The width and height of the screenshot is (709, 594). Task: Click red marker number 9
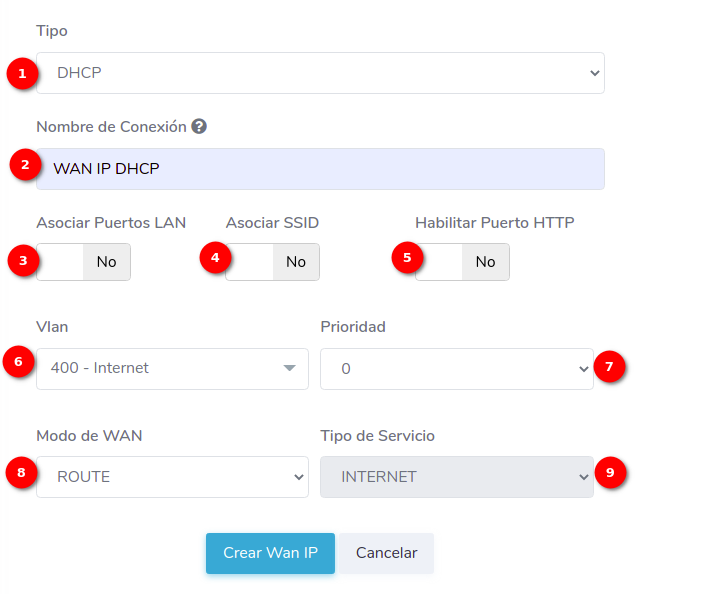coord(609,472)
